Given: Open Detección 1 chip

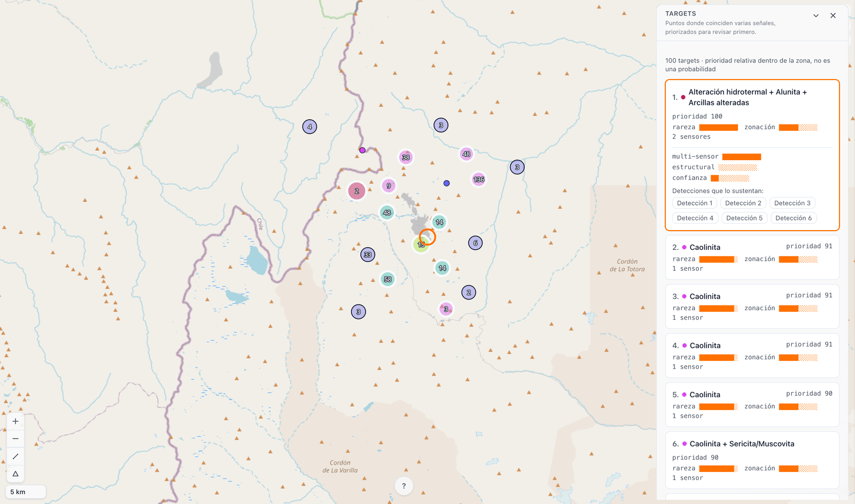Looking at the screenshot, I should [695, 203].
